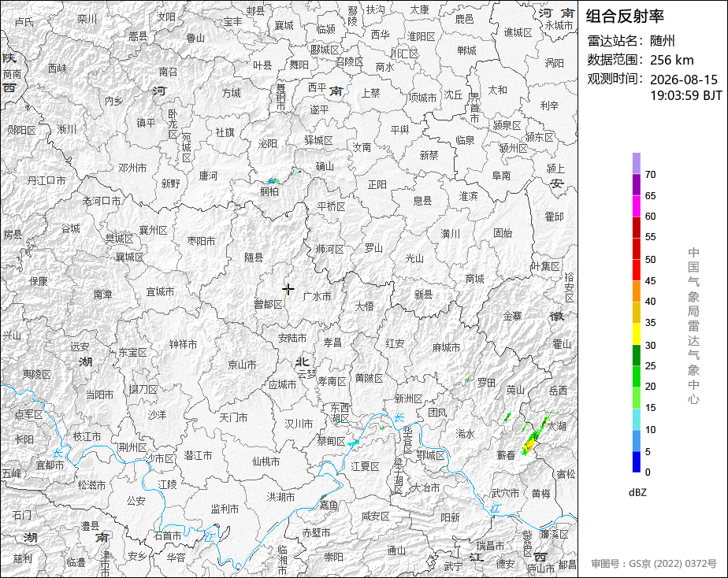728x578 pixels.
Task: Click the 仙桃市 map label
Action: click(266, 461)
